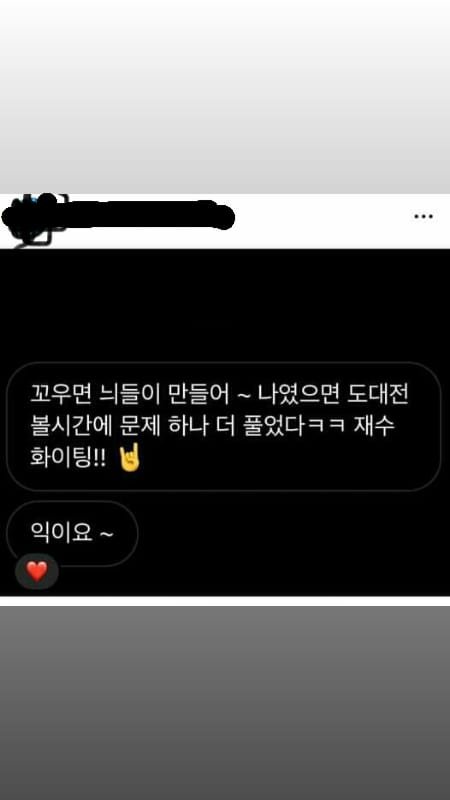The height and width of the screenshot is (800, 450).
Task: Click the 재수 text in the message
Action: (x=375, y=426)
